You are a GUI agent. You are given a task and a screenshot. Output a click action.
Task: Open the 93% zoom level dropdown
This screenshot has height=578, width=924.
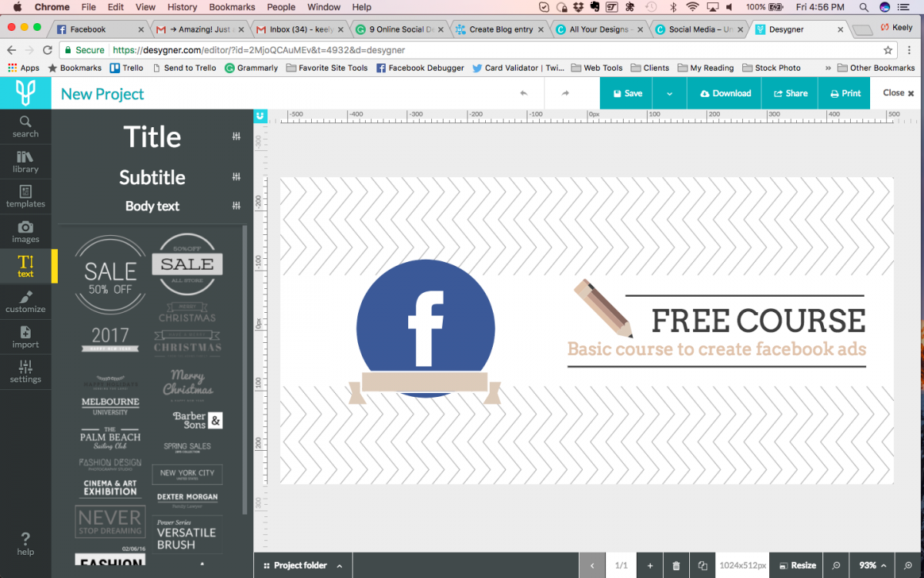[x=874, y=566]
